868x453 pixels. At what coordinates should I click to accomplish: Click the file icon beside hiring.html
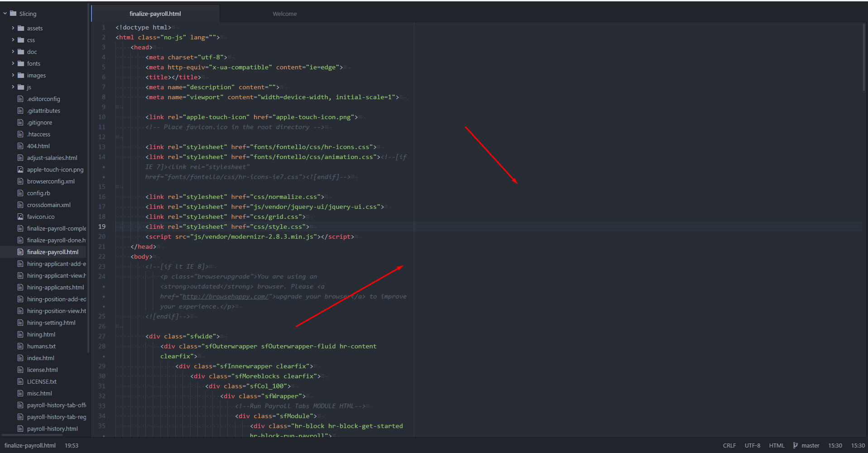(20, 334)
